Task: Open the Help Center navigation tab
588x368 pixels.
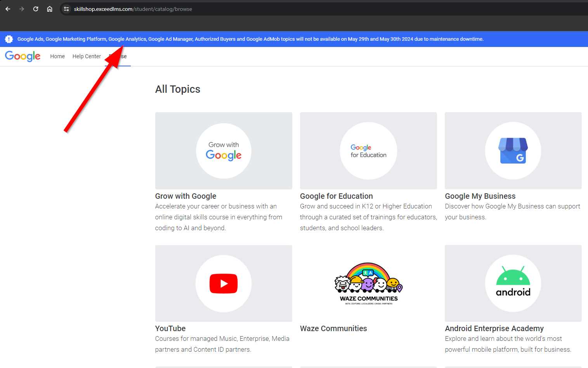Action: pos(87,56)
